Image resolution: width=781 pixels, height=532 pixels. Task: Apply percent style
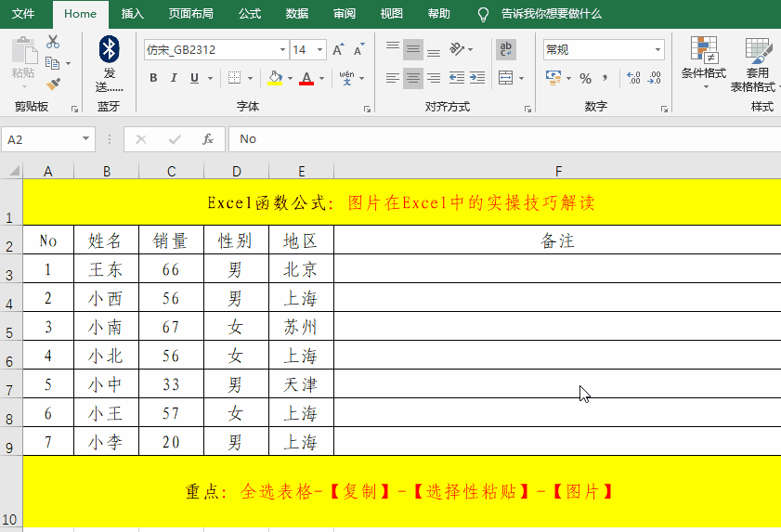[586, 78]
